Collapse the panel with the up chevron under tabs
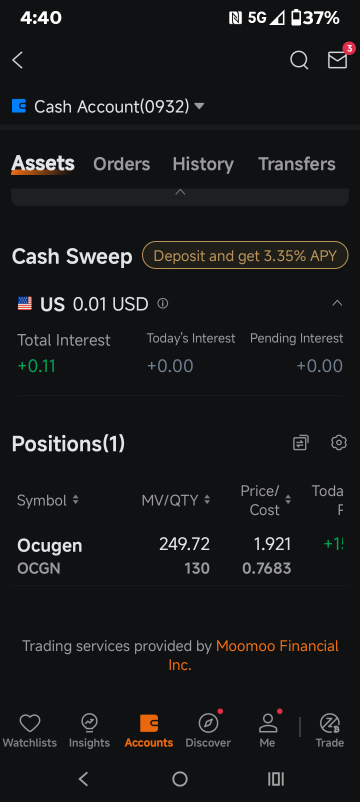Image resolution: width=360 pixels, height=802 pixels. 180,193
